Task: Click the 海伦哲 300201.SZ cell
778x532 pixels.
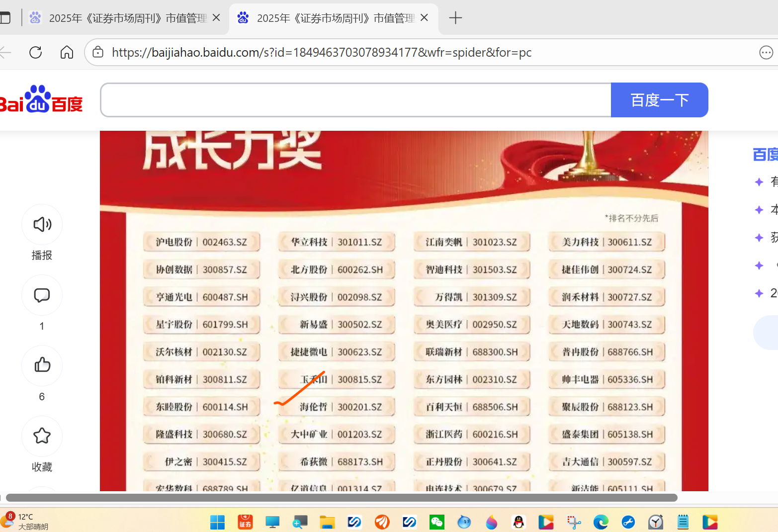Action: (x=337, y=407)
